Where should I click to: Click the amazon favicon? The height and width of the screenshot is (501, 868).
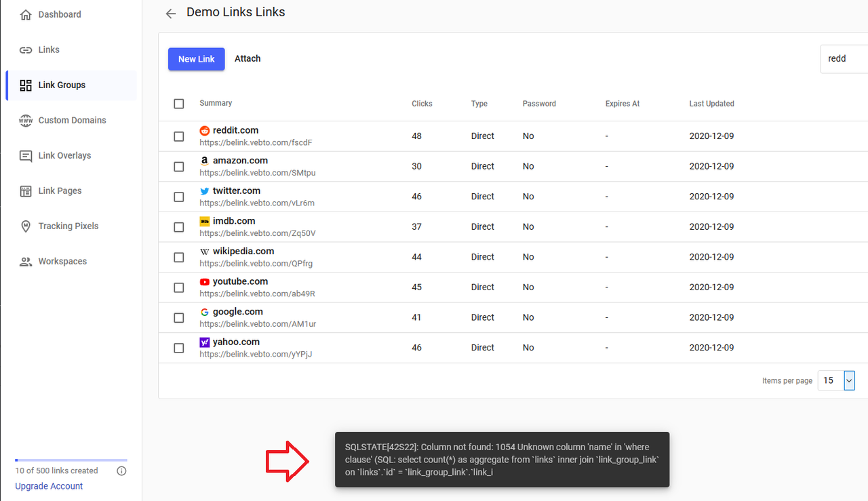[x=205, y=161]
